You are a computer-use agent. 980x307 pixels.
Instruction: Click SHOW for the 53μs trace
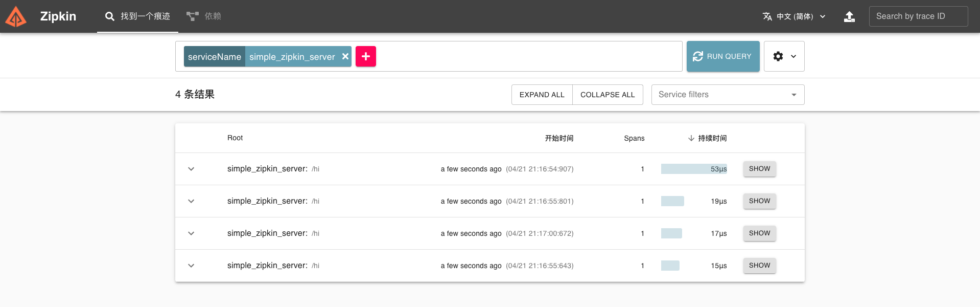[760, 169]
